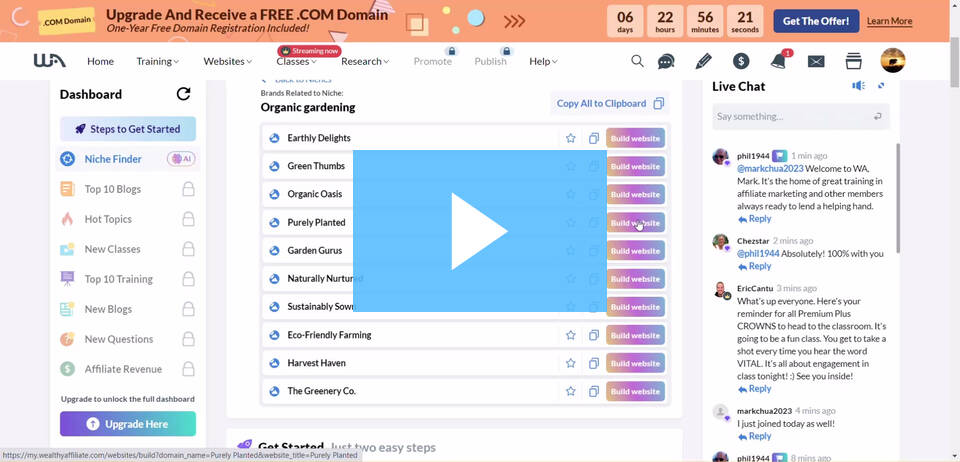Click the stacked cards icon in navbar
This screenshot has width=960, height=462.
(853, 61)
